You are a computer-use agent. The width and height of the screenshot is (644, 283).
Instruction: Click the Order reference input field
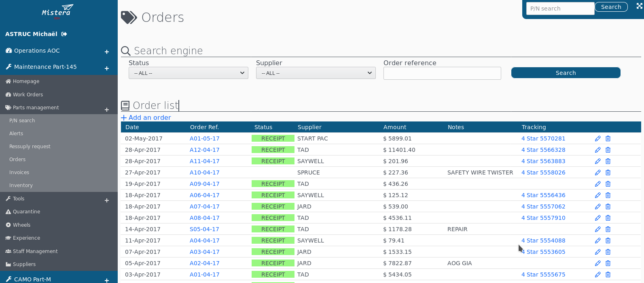pyautogui.click(x=442, y=73)
